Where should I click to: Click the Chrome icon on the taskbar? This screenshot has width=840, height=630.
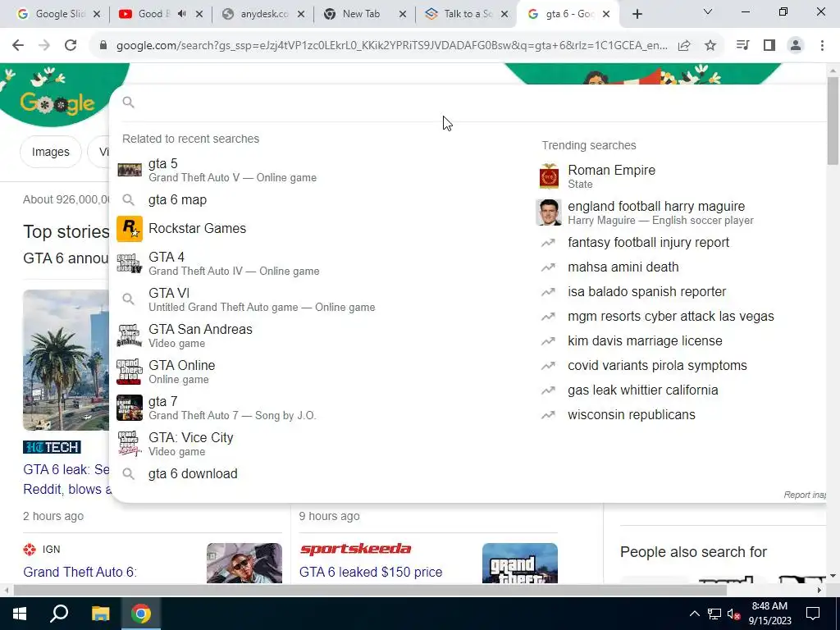tap(141, 614)
